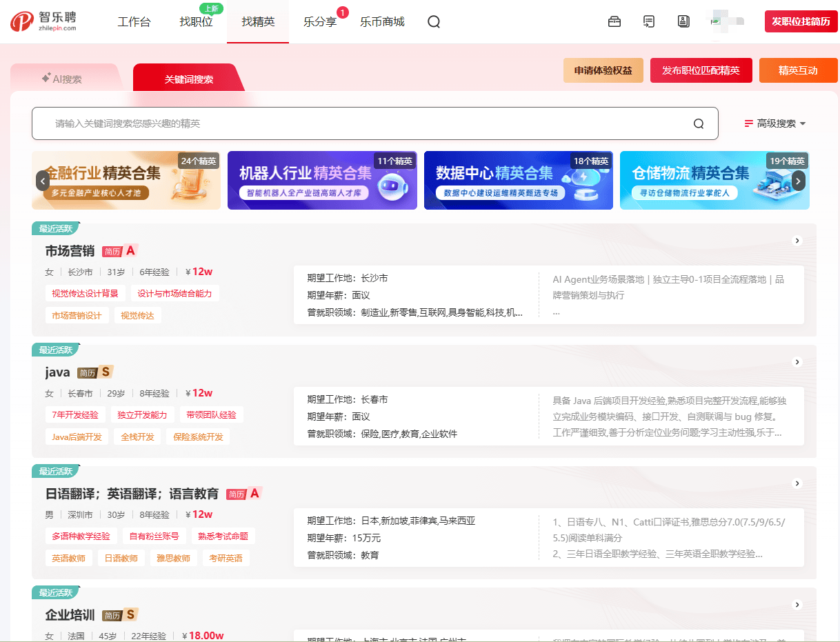Screen dimensions: 840x642
Task: Expand the 企业培训 candidate card arrow
Action: click(x=797, y=605)
